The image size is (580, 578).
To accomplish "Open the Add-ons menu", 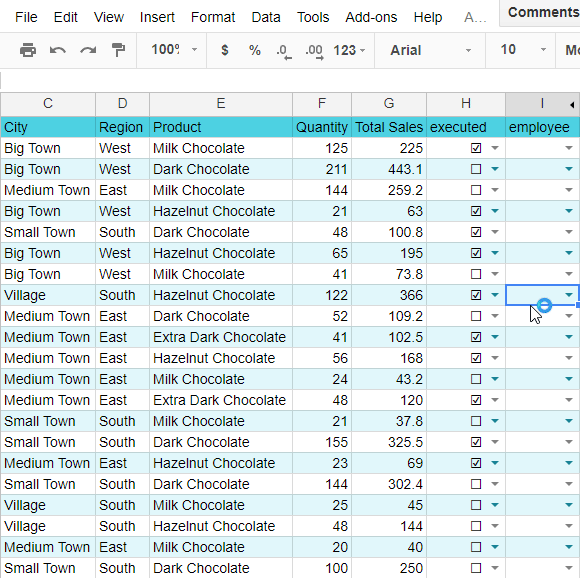I will tap(371, 17).
